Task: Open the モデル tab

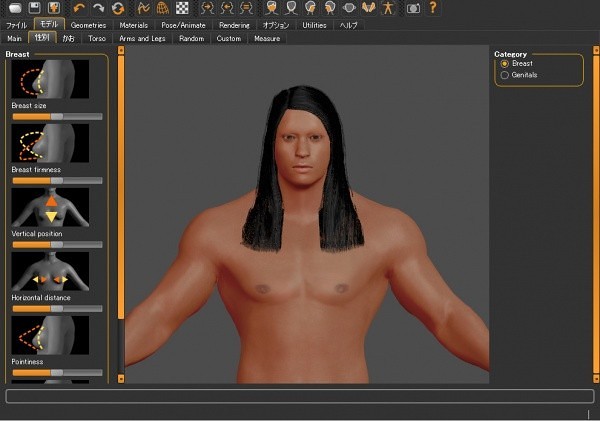Action: tap(49, 24)
